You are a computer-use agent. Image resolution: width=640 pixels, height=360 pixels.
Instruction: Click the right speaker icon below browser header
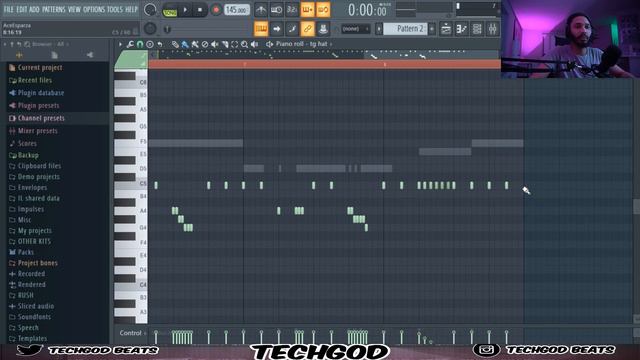click(x=90, y=55)
